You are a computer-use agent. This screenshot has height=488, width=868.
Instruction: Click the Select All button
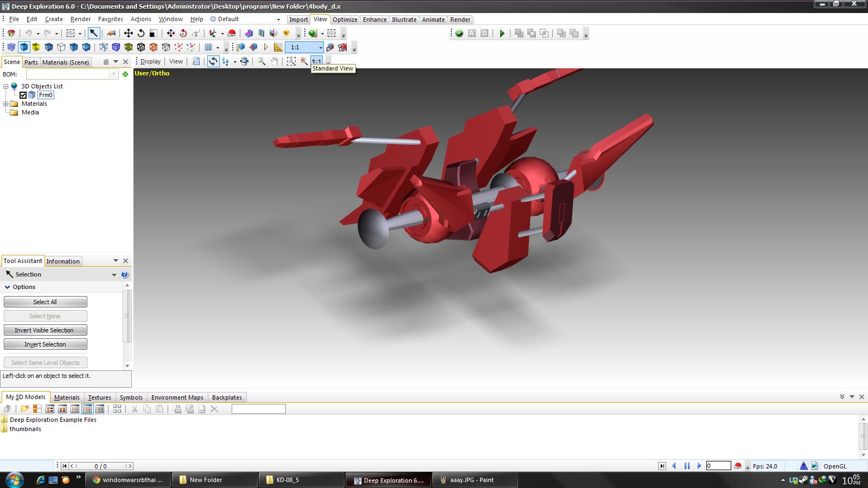point(45,302)
